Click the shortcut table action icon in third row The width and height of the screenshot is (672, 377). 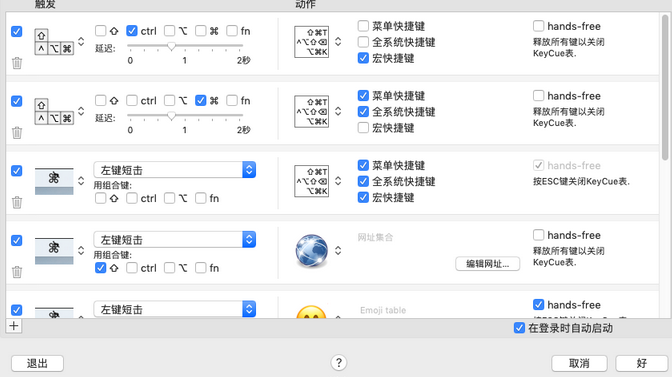tap(312, 181)
